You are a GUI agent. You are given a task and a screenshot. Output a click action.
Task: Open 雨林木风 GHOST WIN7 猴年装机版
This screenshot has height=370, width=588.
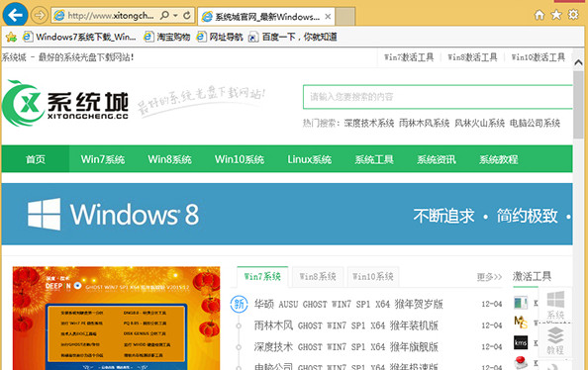pyautogui.click(x=346, y=325)
